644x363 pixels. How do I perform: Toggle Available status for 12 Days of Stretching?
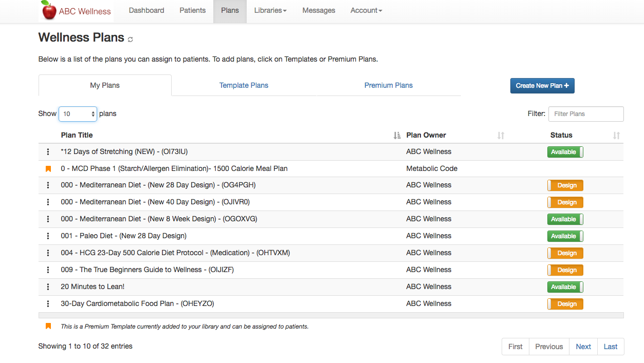click(565, 152)
